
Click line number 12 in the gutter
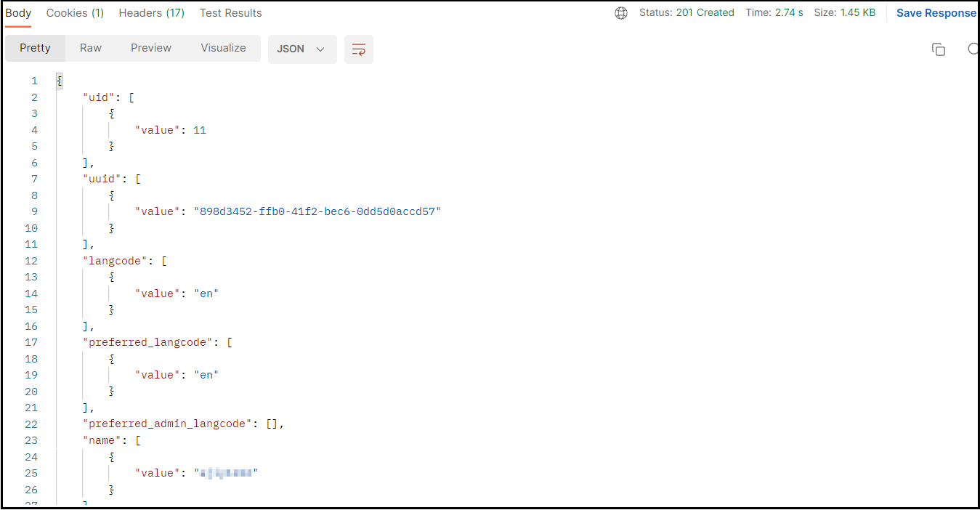coord(31,261)
